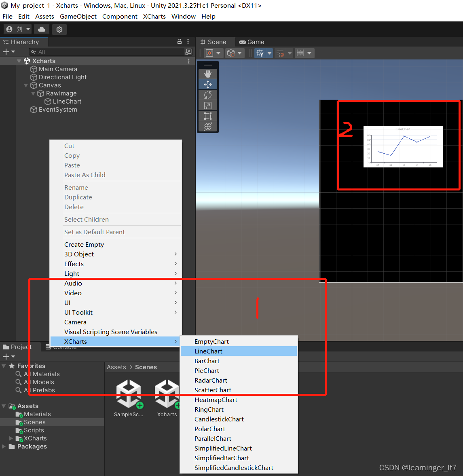The image size is (463, 476).
Task: Switch to the Project tab
Action: [17, 347]
